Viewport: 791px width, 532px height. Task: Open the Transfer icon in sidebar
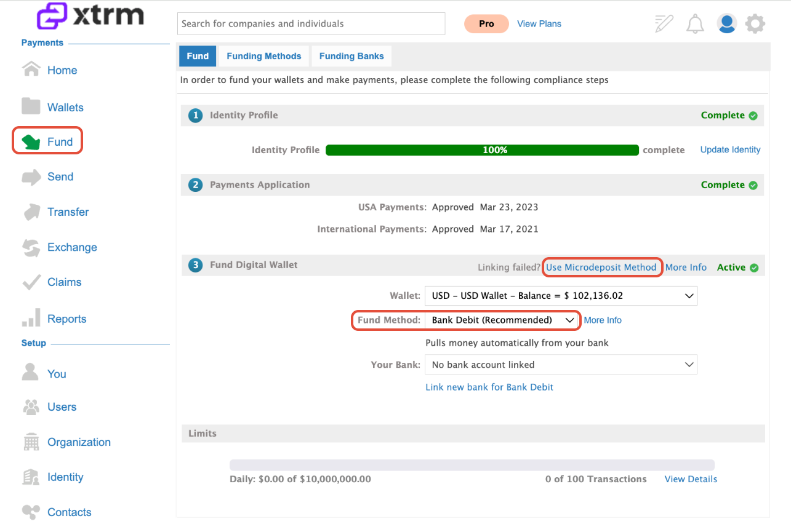[x=31, y=212]
